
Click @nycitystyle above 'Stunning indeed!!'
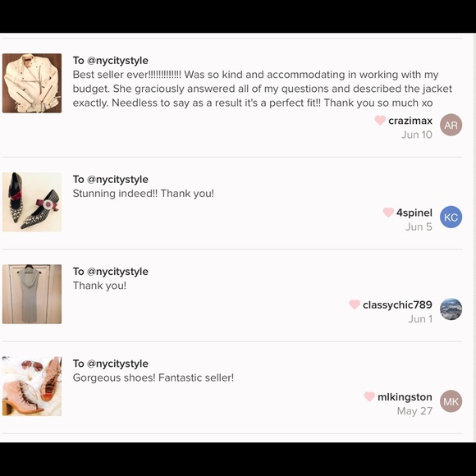(x=117, y=180)
